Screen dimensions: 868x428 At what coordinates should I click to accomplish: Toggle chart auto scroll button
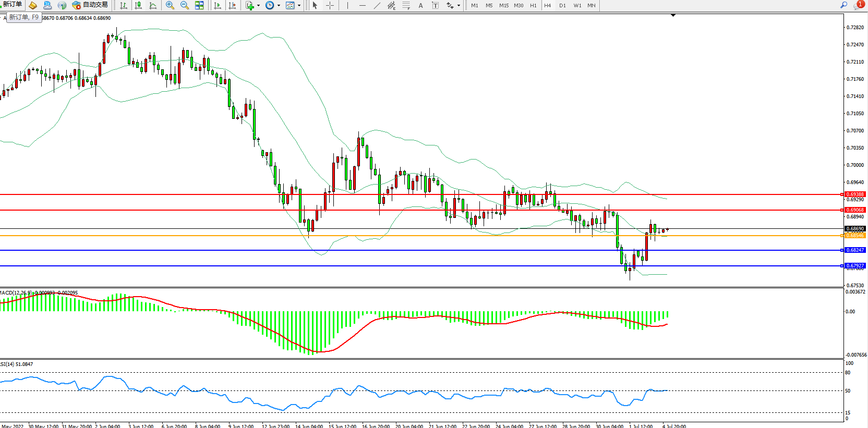218,5
